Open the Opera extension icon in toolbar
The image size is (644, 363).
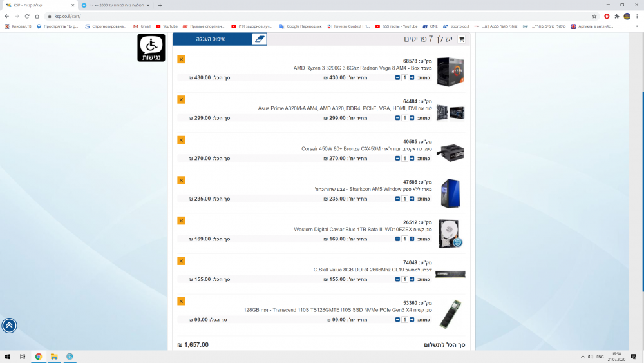[607, 17]
